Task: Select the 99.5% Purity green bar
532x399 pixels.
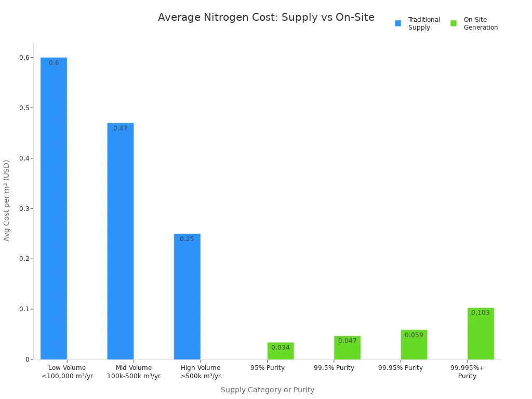Action: (x=347, y=347)
